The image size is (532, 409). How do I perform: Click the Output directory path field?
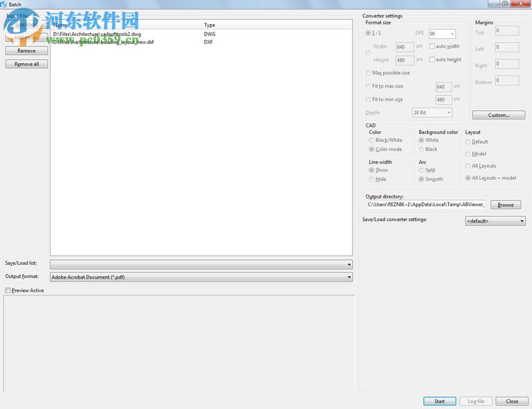coord(426,204)
